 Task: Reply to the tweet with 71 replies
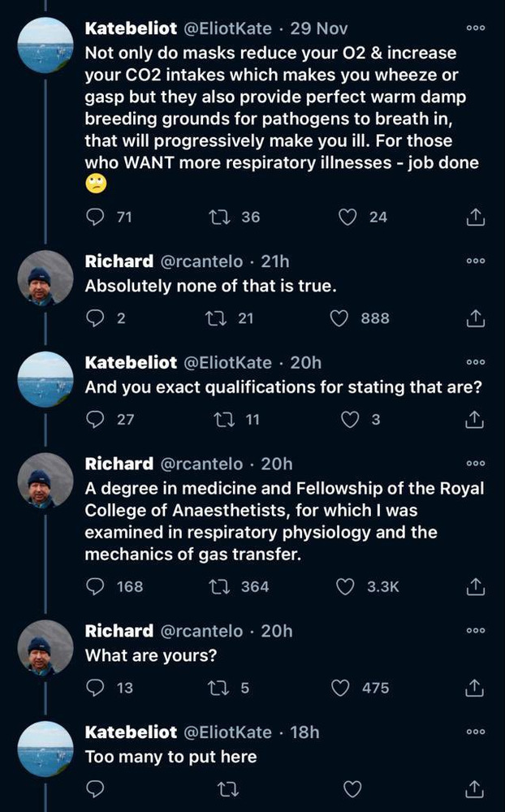click(x=96, y=217)
